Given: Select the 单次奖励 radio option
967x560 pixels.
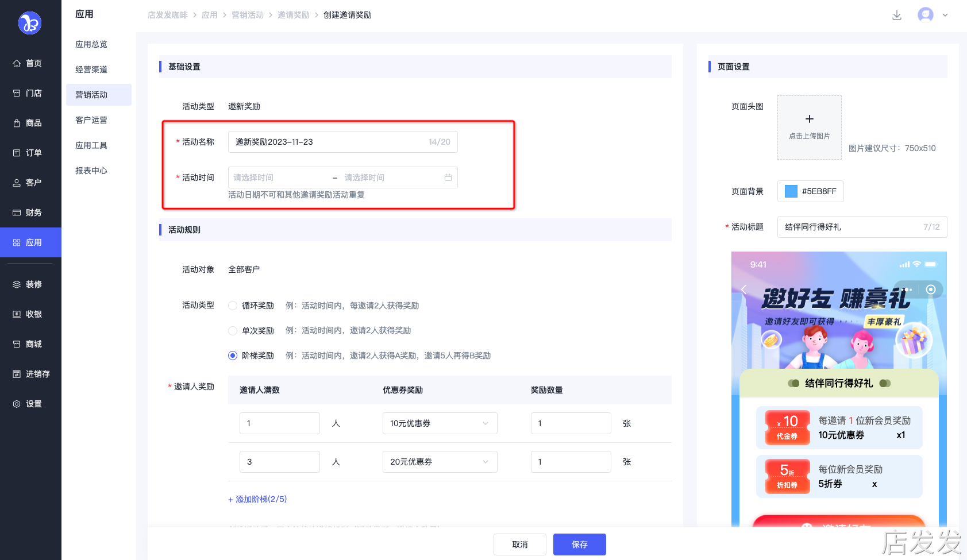Looking at the screenshot, I should click(x=233, y=331).
